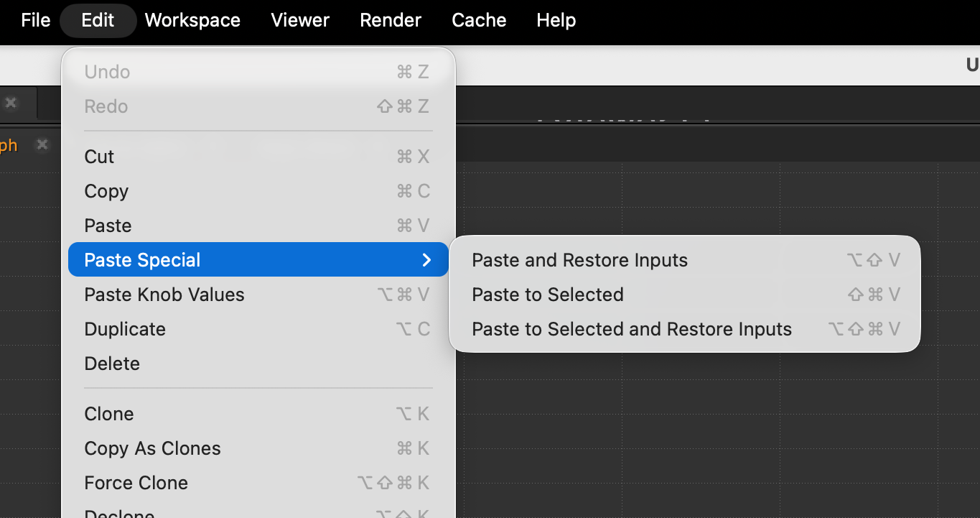The width and height of the screenshot is (980, 518).
Task: Choose the Paste menu entry
Action: tap(108, 226)
